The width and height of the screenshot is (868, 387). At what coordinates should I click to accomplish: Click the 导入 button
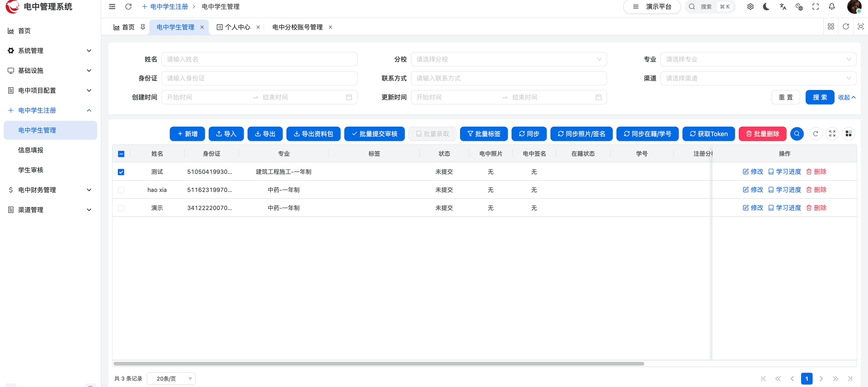click(226, 134)
